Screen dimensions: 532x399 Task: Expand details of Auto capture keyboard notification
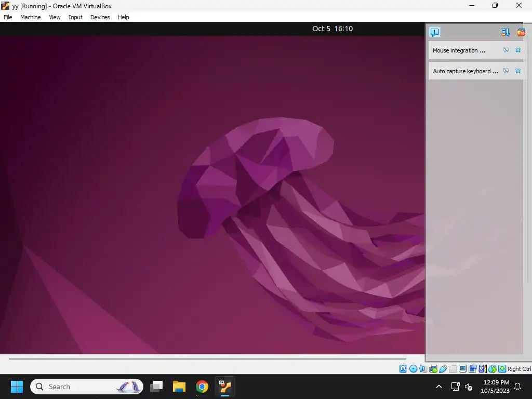click(506, 71)
